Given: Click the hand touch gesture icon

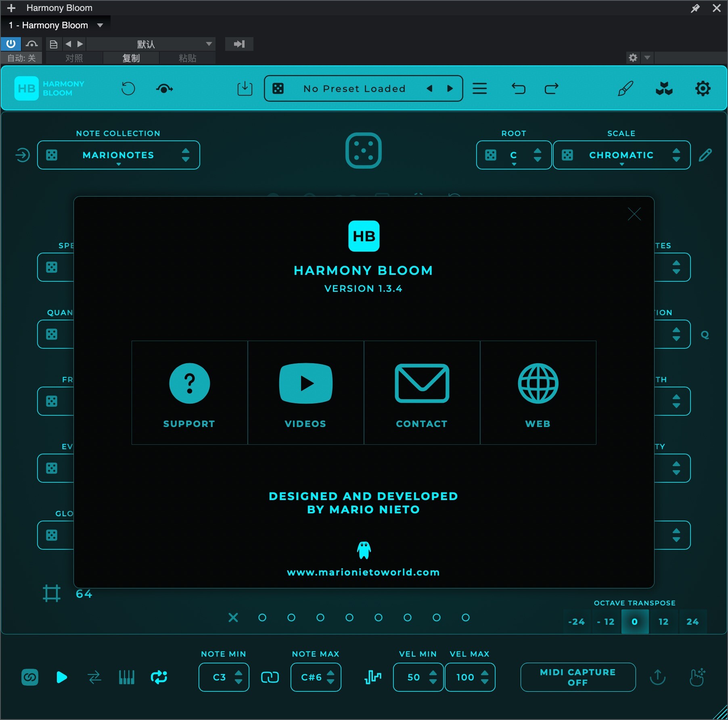Looking at the screenshot, I should click(x=697, y=677).
